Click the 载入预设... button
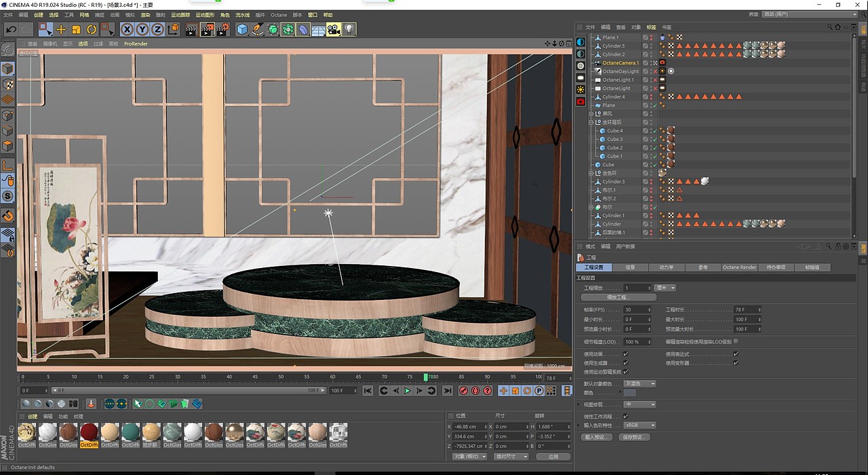Screen dimensions: 868x475 point(597,437)
